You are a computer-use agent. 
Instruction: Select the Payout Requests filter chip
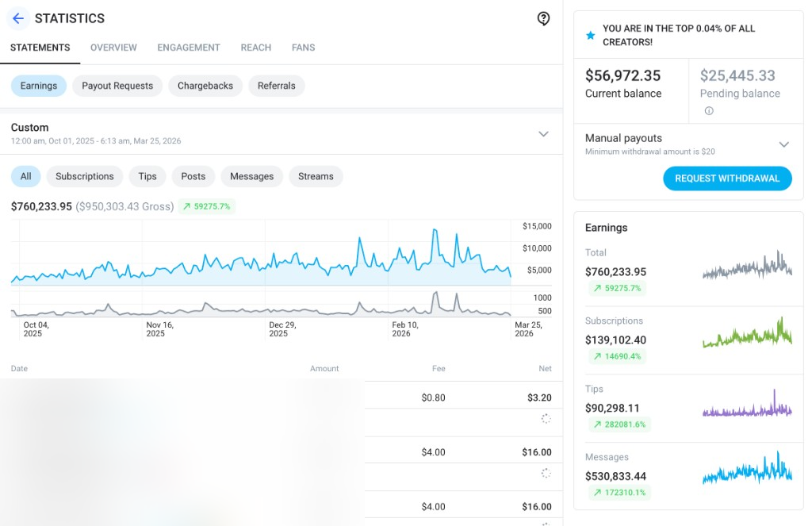[117, 86]
